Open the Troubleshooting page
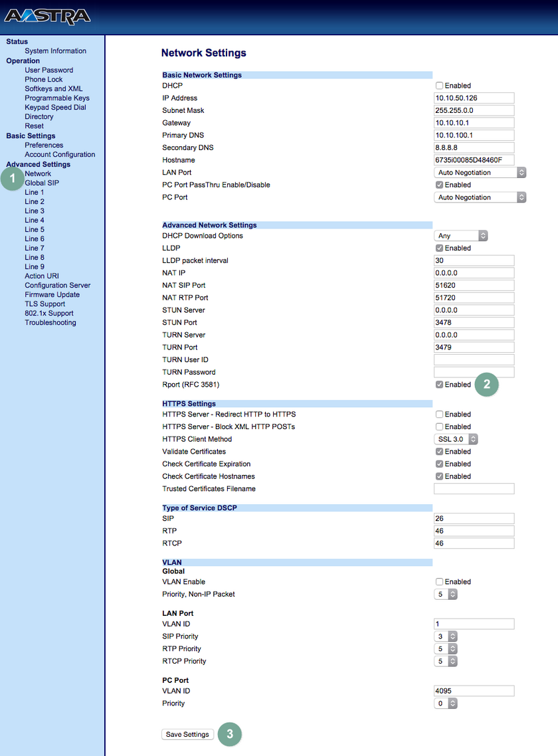Viewport: 558px width, 756px height. click(50, 322)
